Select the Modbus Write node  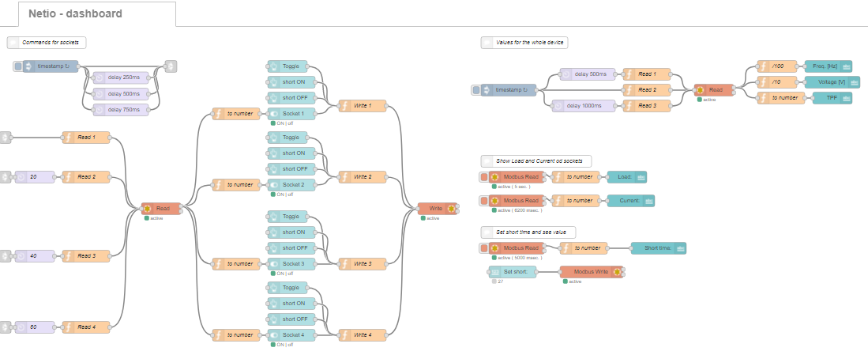[x=592, y=272]
